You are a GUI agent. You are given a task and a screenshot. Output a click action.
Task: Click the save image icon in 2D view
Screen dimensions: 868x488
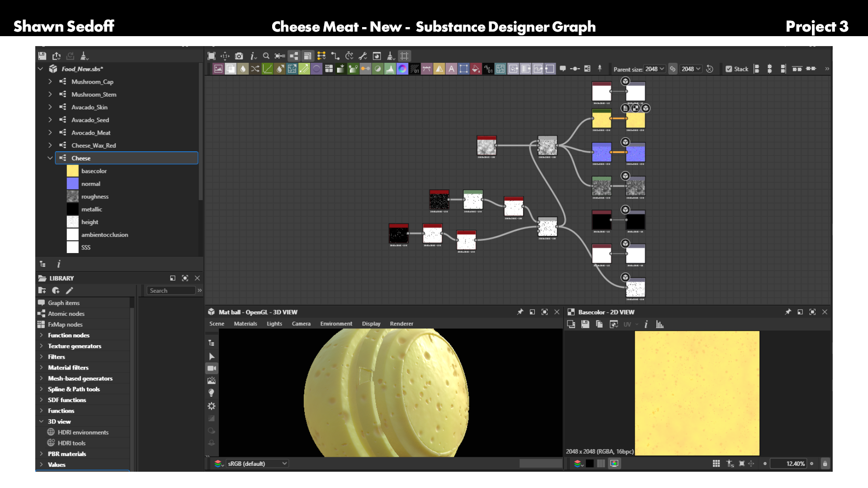pyautogui.click(x=585, y=324)
